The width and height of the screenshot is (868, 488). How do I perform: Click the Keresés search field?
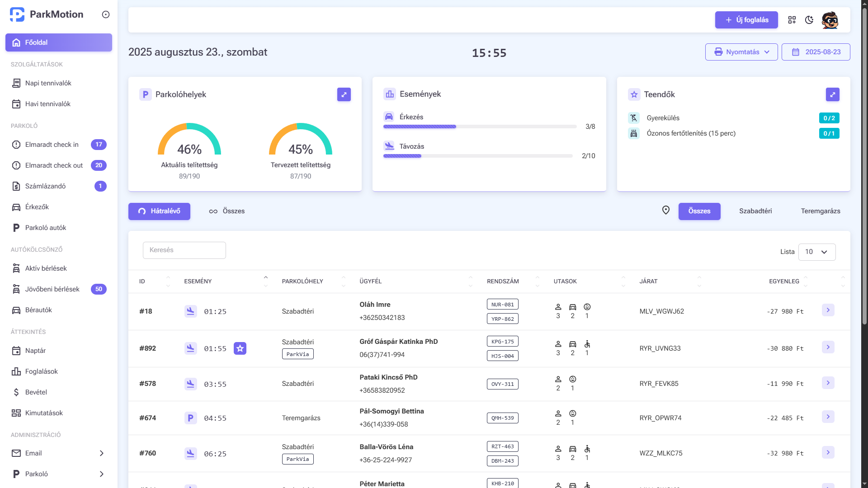click(x=184, y=250)
